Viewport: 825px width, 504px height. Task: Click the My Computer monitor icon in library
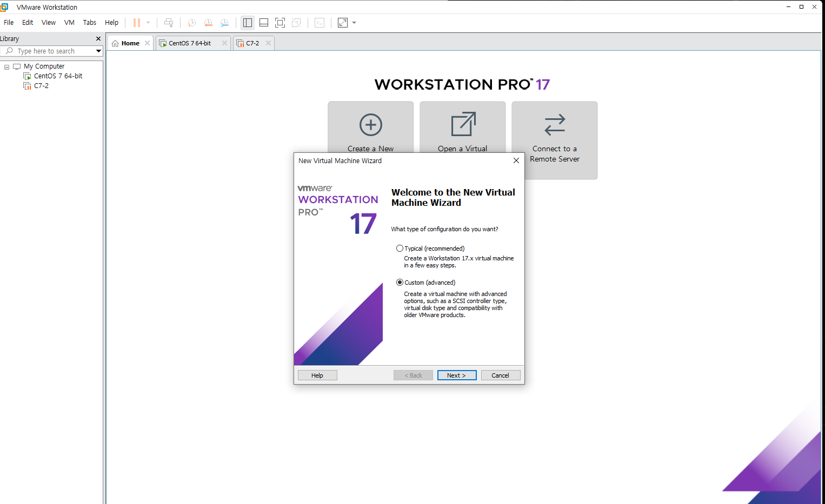coord(17,66)
